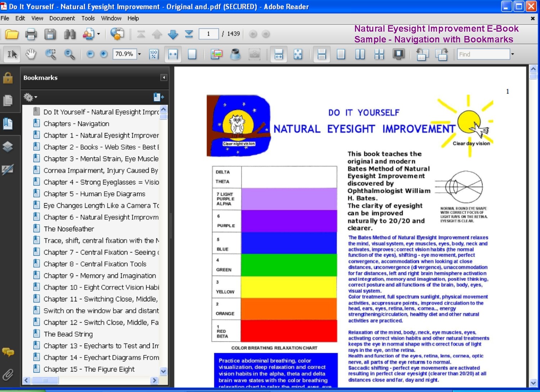Viewport: 540px width, 392px height.
Task: Switch to single page view
Action: coord(341,54)
